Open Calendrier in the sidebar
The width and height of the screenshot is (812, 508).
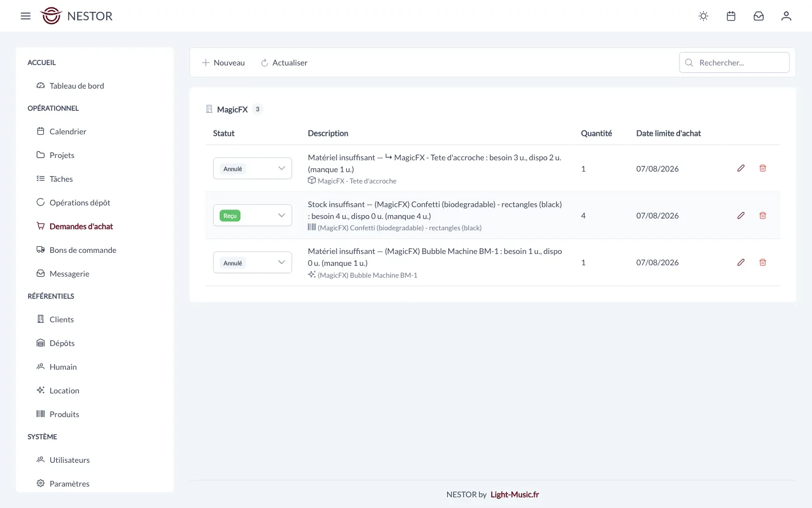coord(68,132)
